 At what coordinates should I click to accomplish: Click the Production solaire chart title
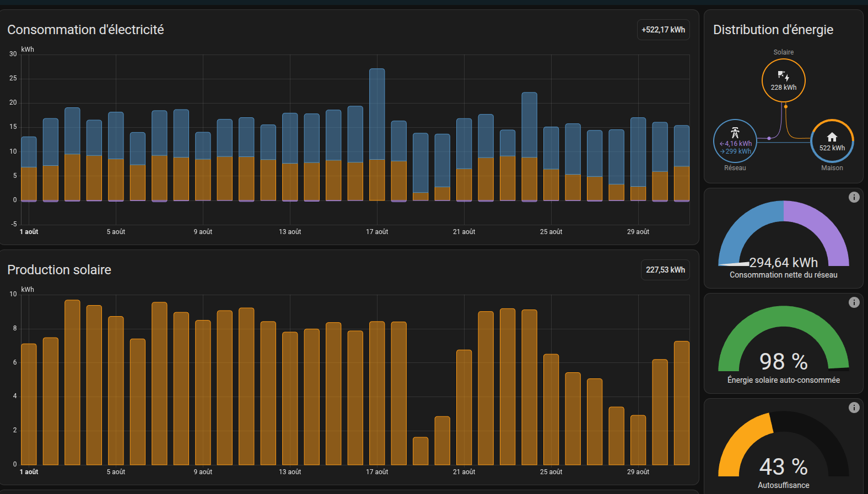point(59,270)
